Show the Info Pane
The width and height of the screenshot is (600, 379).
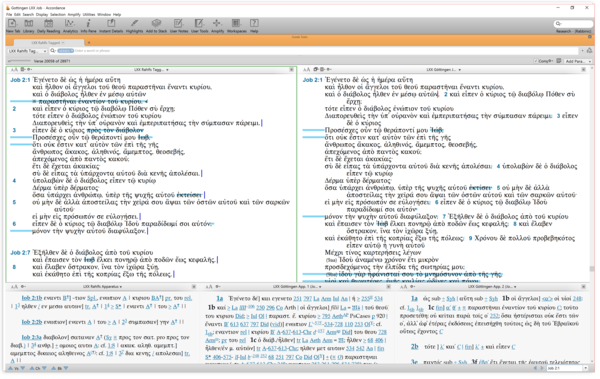click(x=88, y=26)
